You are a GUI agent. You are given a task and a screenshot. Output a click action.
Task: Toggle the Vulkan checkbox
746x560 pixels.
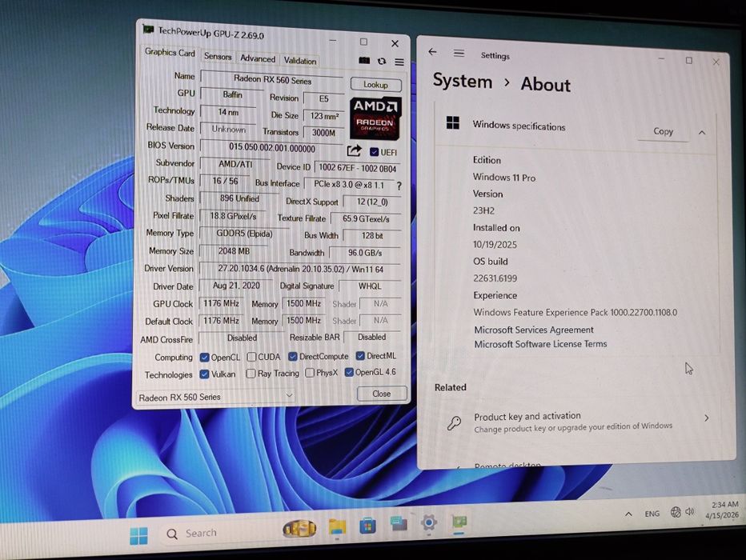tap(205, 374)
